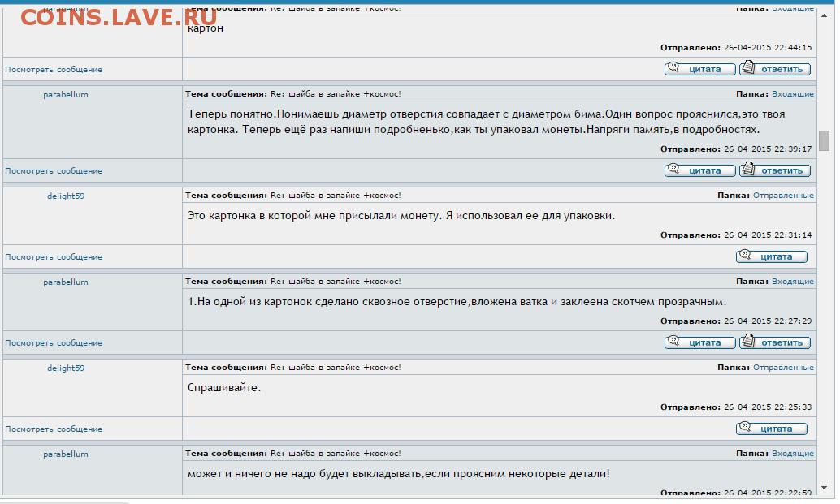Open delight59 profile on the 22:31:14 message
The image size is (840, 504).
(66, 196)
